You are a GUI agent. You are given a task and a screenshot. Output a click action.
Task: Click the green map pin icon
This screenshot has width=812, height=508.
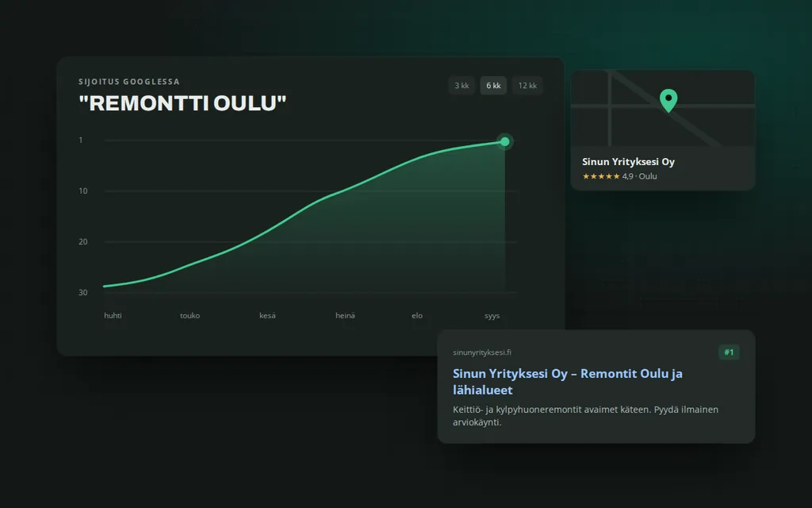tap(668, 100)
